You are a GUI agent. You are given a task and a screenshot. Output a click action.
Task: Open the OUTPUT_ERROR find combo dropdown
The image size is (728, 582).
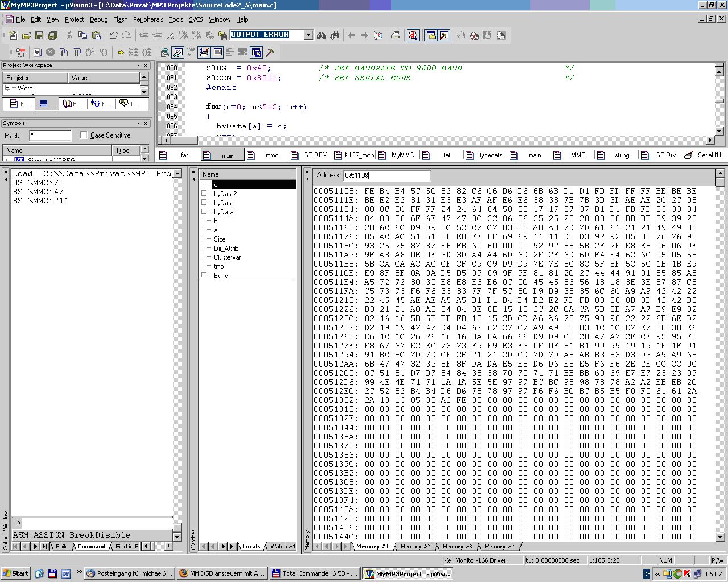(x=309, y=35)
